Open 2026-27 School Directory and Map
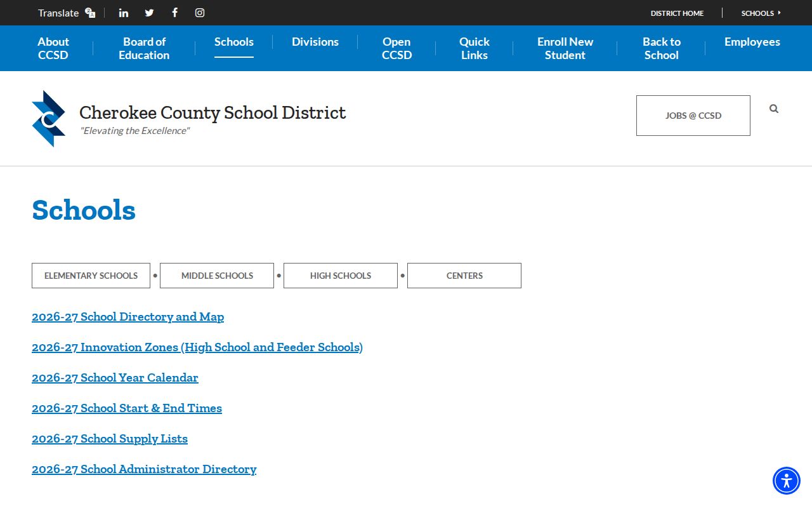812x508 pixels. [128, 317]
